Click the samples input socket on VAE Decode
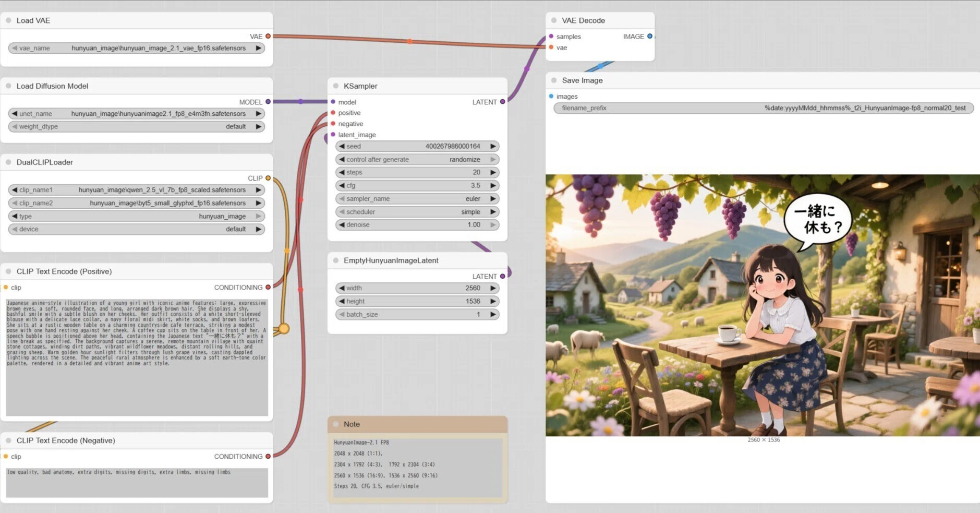980x513 pixels. [x=551, y=36]
